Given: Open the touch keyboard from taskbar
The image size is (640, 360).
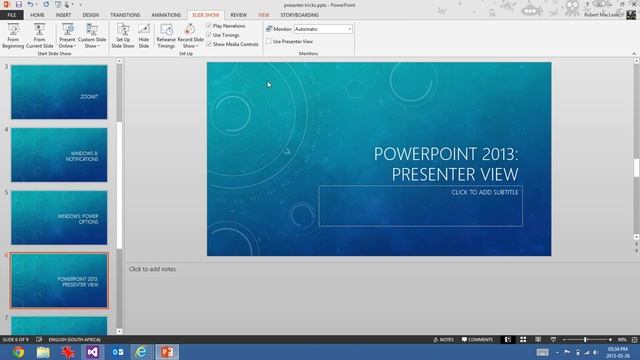Looking at the screenshot, I should (x=542, y=352).
